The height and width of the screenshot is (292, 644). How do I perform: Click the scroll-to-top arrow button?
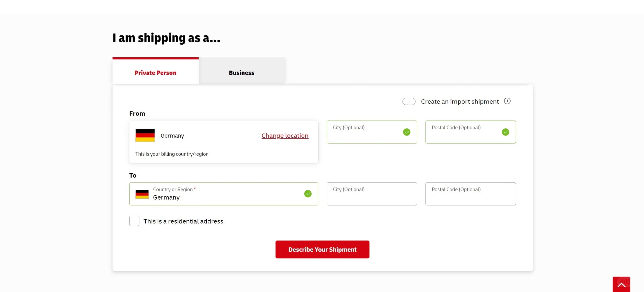[x=621, y=284]
